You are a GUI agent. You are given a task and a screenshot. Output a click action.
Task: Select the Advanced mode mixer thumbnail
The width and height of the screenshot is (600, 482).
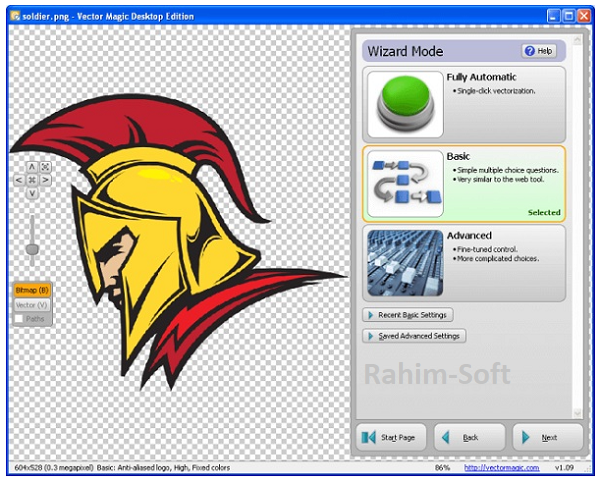pos(405,263)
